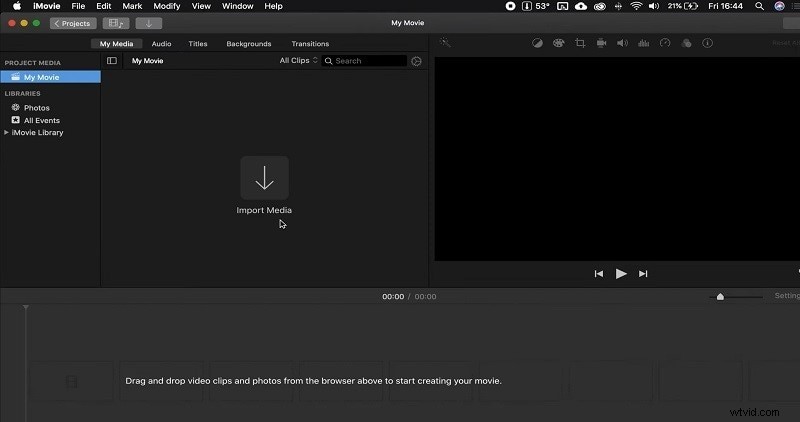
Task: Show the clip information inspector
Action: 708,43
